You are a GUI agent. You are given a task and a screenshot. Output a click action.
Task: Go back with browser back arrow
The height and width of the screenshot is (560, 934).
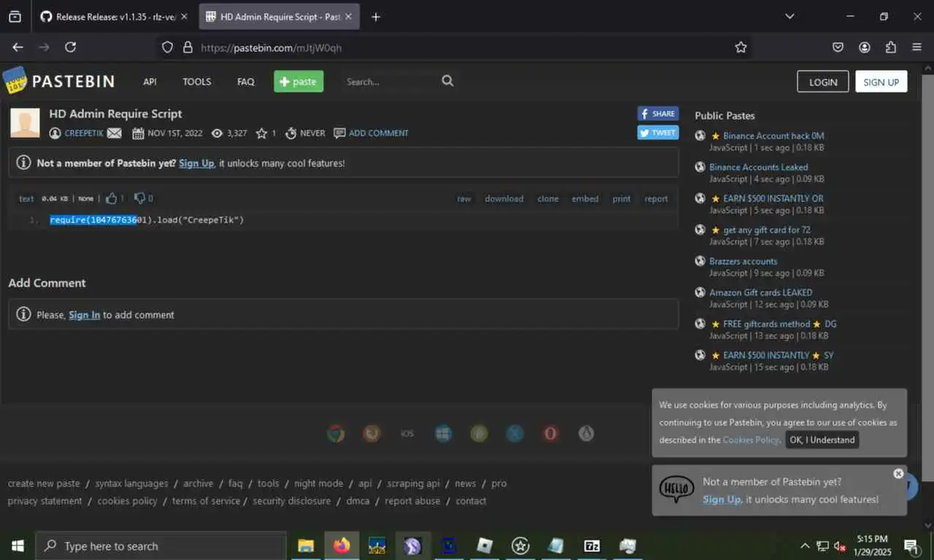click(18, 47)
